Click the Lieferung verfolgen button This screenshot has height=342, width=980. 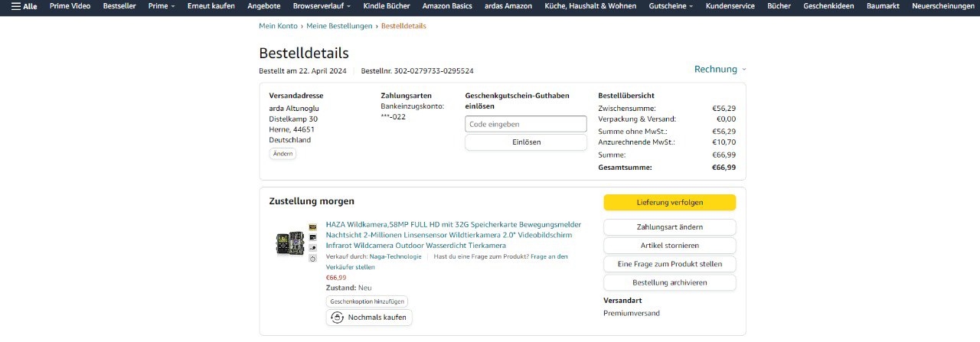[x=669, y=203]
